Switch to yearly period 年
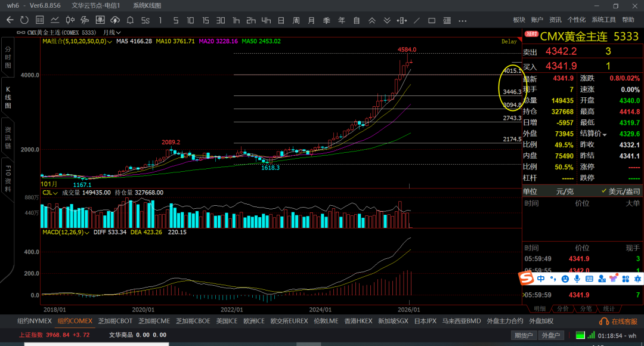Screen dimensions: 644x346 pyautogui.click(x=341, y=20)
